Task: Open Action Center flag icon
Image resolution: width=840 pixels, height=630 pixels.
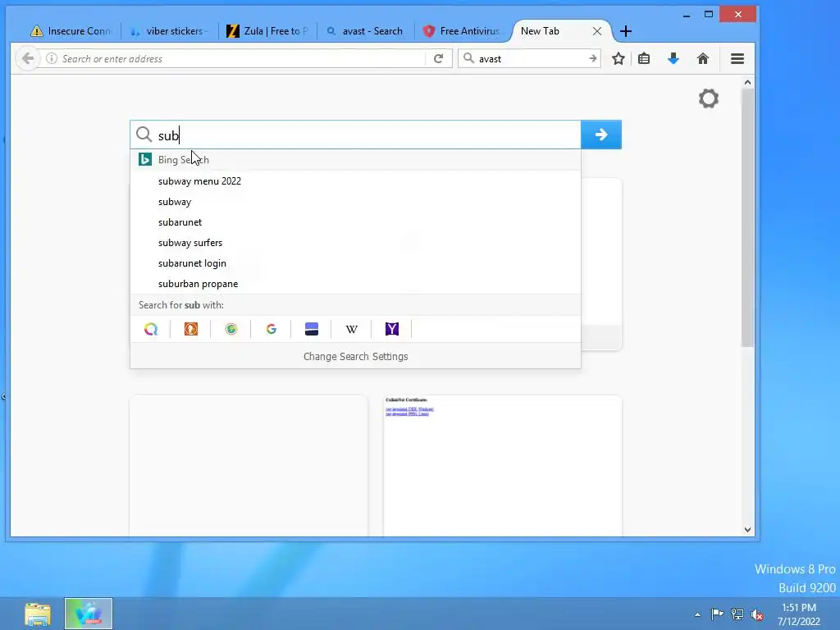Action: 717,614
